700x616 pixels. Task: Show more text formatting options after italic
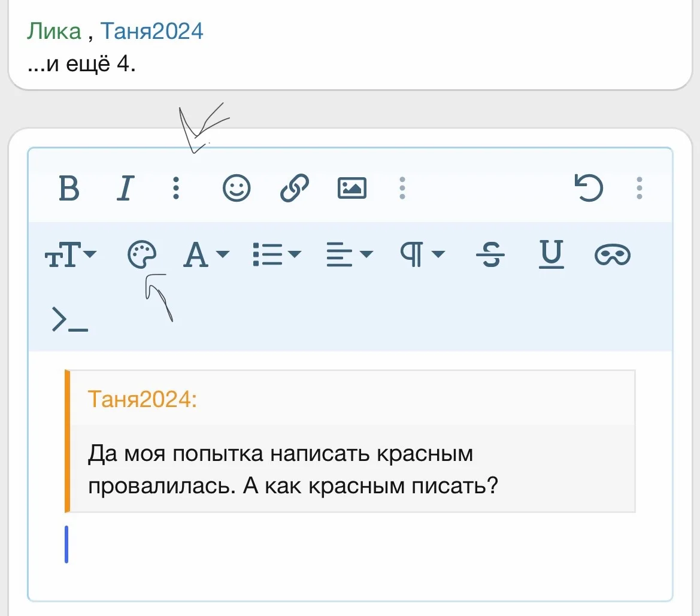click(175, 189)
